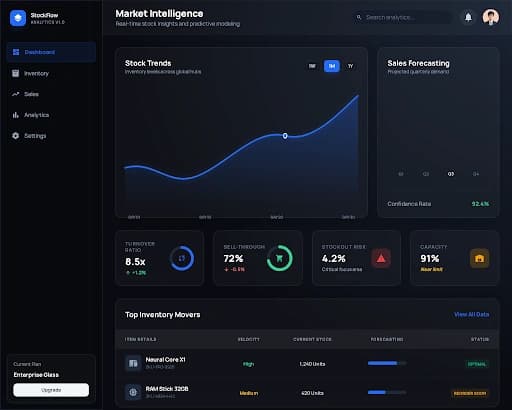The height and width of the screenshot is (410, 512).
Task: Click the Analytics bar-chart icon in sidebar
Action: pos(15,115)
